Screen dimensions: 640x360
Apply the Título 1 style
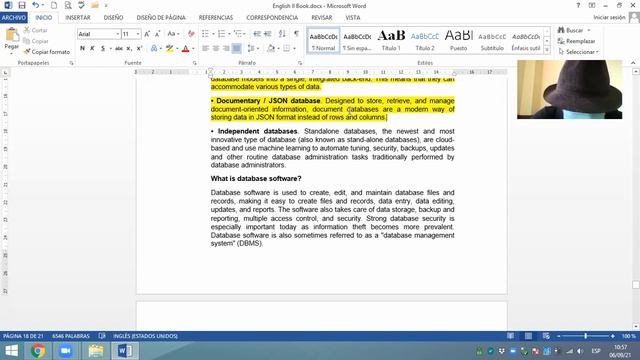[x=391, y=40]
